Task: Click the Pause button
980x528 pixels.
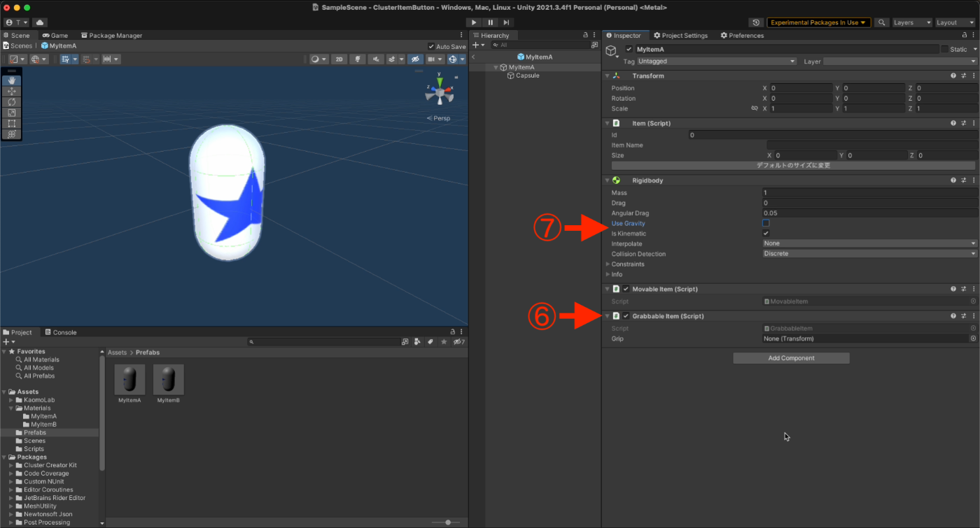Action: coord(490,22)
